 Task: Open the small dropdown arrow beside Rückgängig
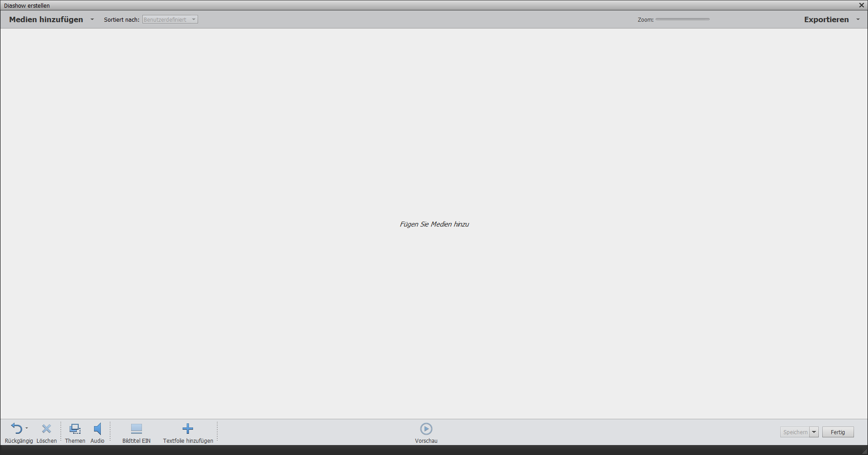[27, 428]
